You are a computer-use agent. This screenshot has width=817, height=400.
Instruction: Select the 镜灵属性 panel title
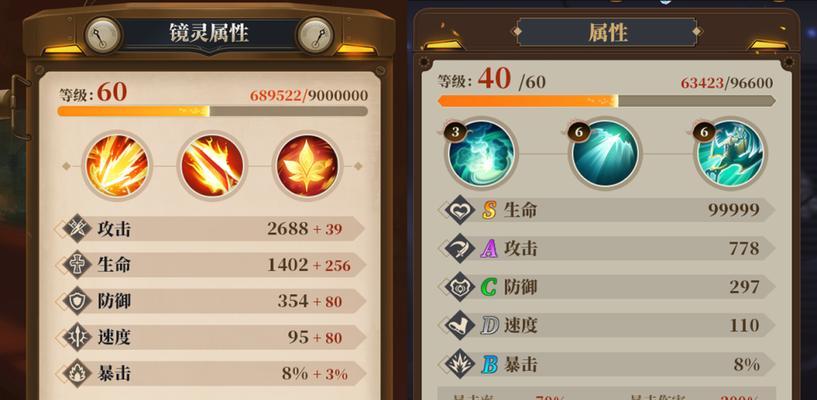209,33
